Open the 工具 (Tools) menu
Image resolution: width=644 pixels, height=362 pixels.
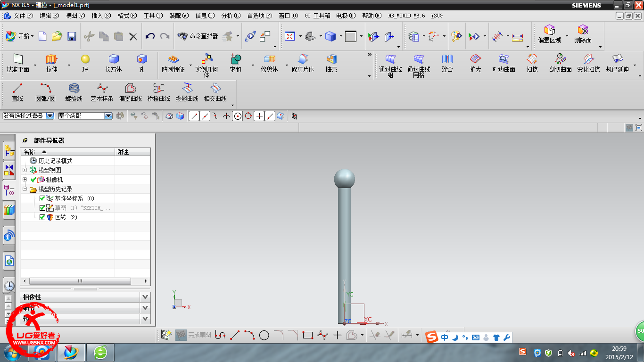[x=153, y=16]
